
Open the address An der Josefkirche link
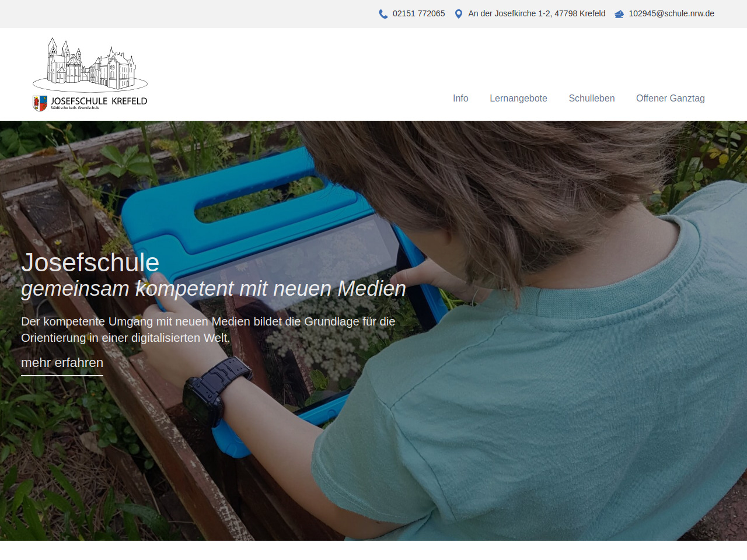(x=537, y=13)
